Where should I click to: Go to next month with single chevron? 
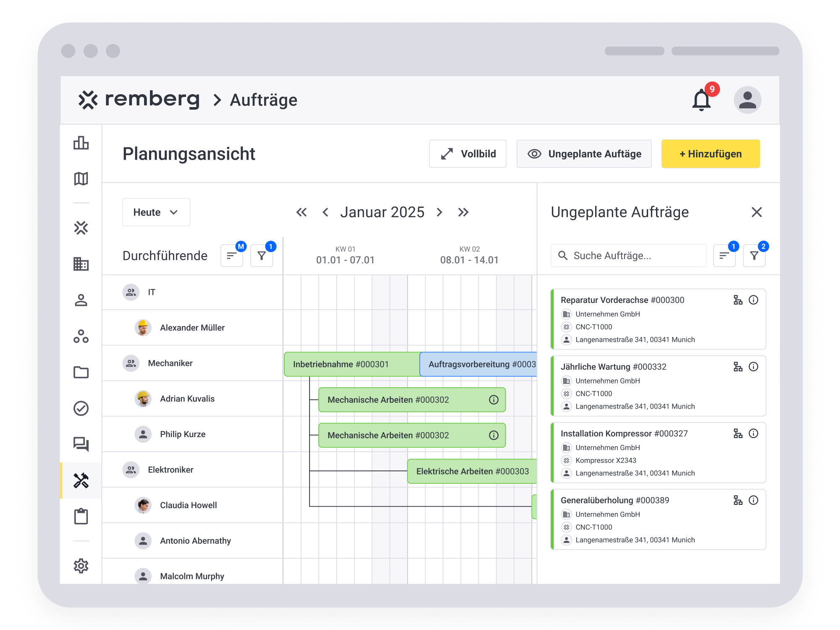point(439,212)
